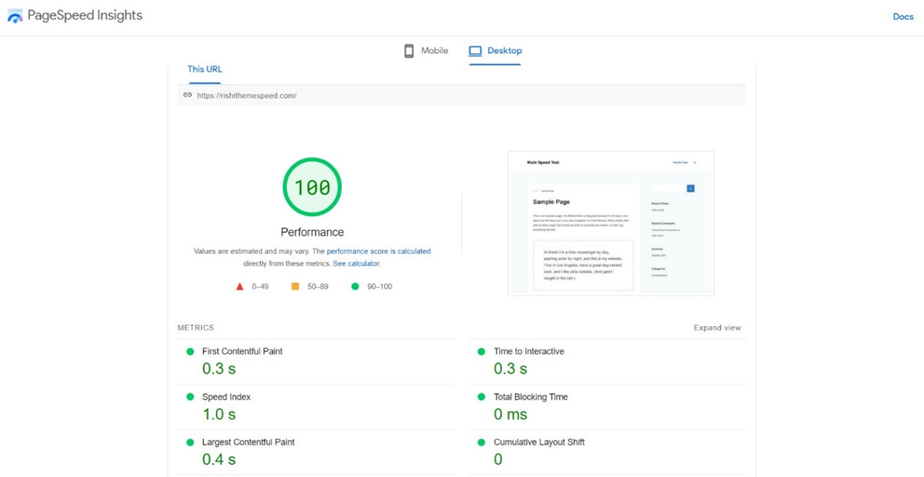Click the Largest Contentful Paint label

[x=248, y=442]
